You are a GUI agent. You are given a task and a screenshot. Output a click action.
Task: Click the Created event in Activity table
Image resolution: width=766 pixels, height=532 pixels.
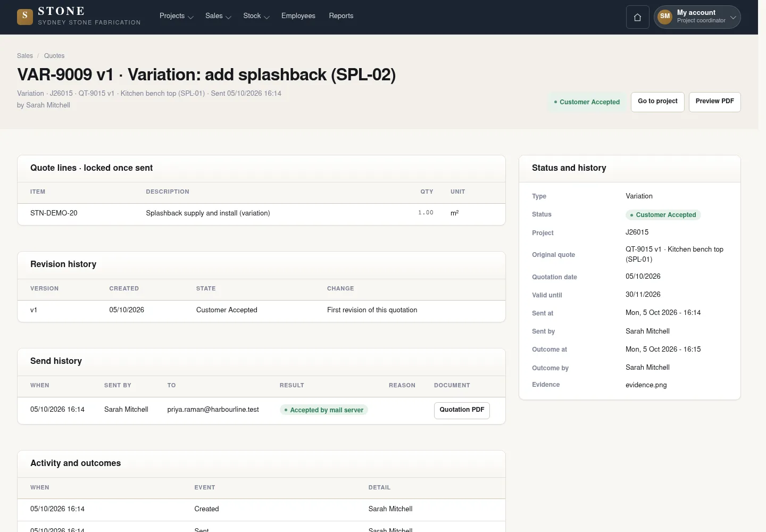click(206, 509)
